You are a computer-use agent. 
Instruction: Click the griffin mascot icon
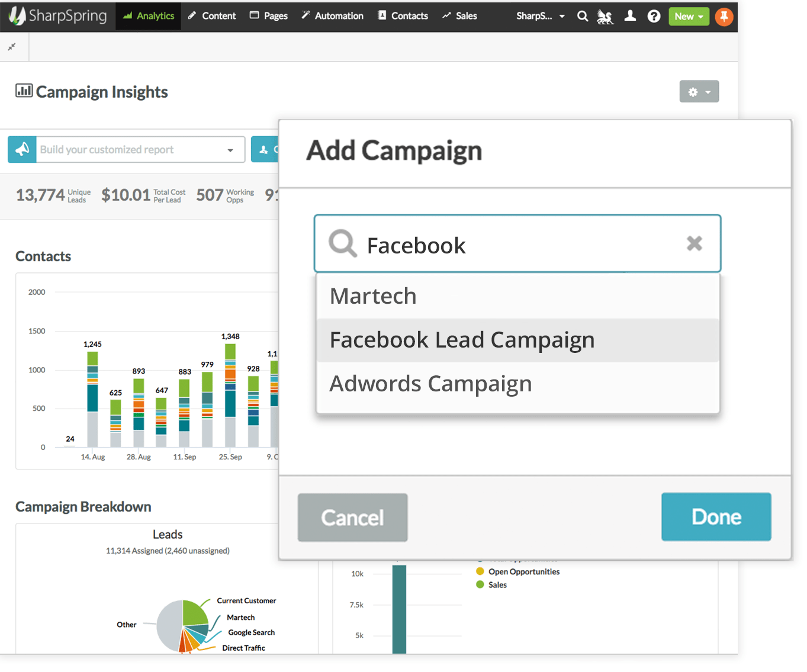pos(605,17)
